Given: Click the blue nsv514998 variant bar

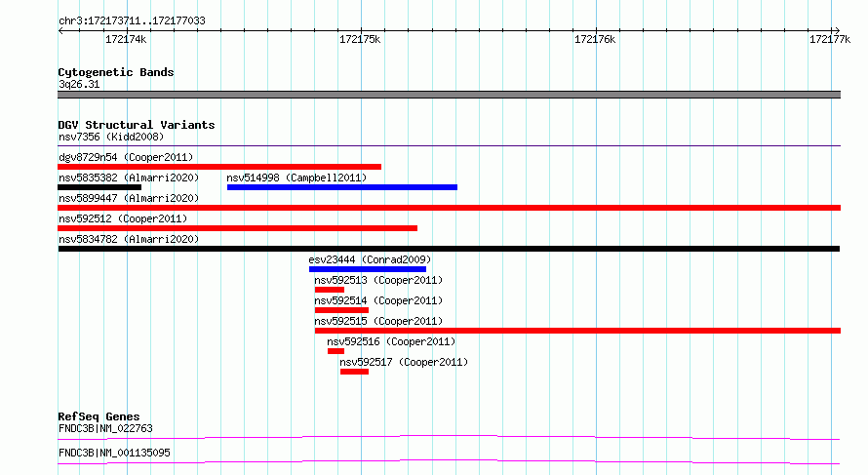Looking at the screenshot, I should pos(342,187).
